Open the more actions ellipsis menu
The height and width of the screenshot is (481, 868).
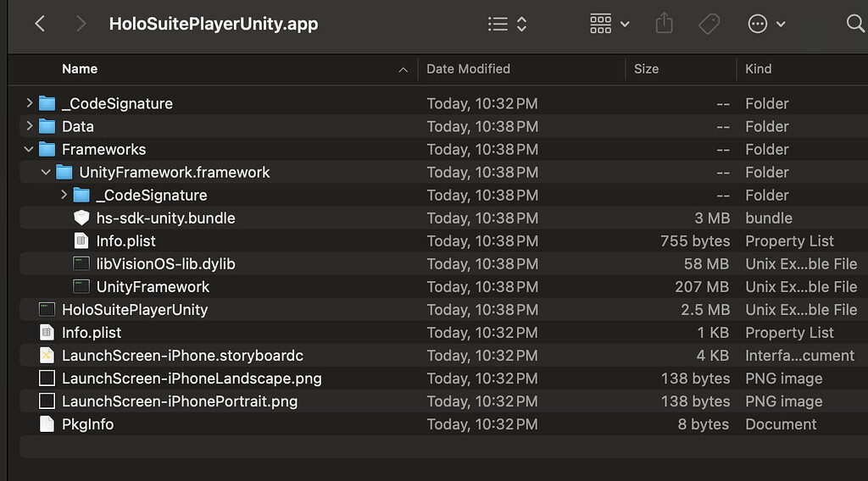766,25
